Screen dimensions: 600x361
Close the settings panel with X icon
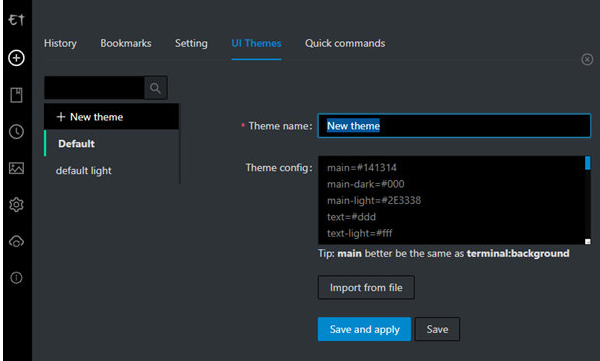coord(587,59)
